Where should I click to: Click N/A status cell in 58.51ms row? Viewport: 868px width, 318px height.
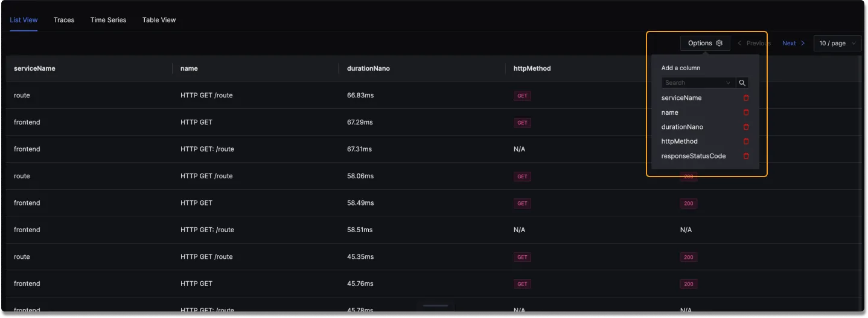pyautogui.click(x=686, y=230)
